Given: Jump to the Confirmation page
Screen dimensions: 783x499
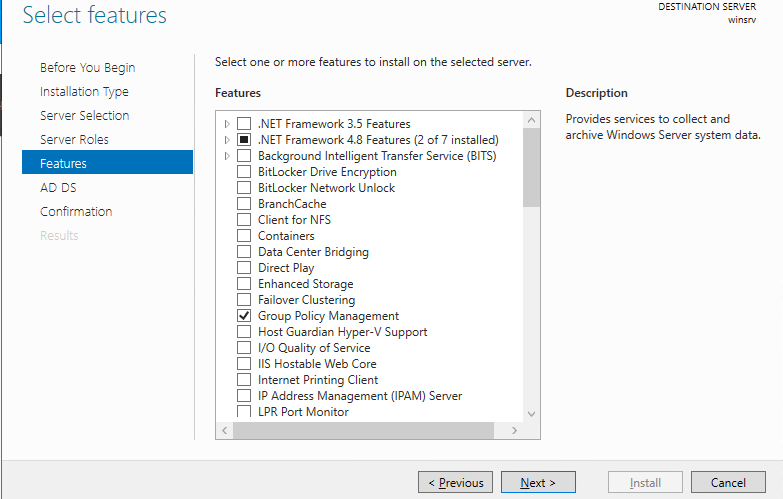Looking at the screenshot, I should coord(76,211).
